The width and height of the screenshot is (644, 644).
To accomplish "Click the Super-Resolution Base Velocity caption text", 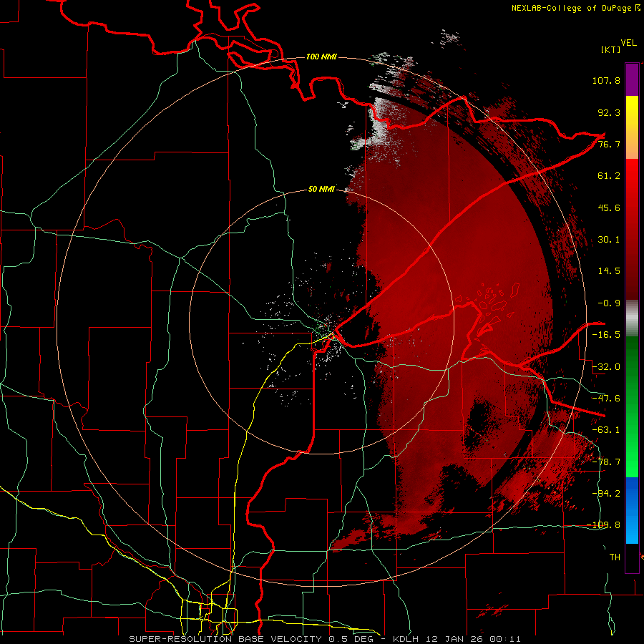I will click(325, 639).
